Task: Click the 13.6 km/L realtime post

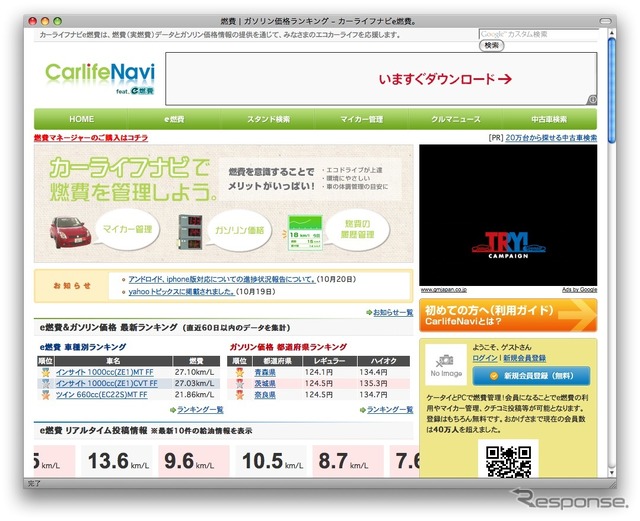Action: pyautogui.click(x=117, y=461)
